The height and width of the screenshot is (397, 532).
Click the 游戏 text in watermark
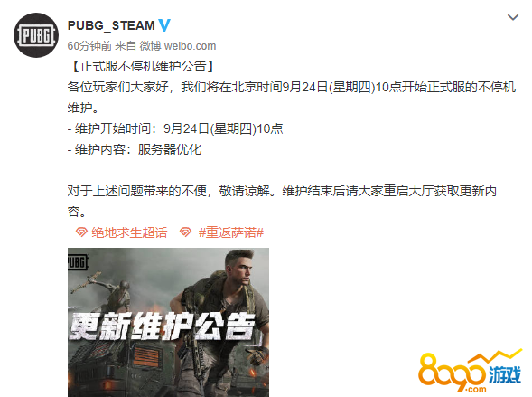[x=505, y=375]
